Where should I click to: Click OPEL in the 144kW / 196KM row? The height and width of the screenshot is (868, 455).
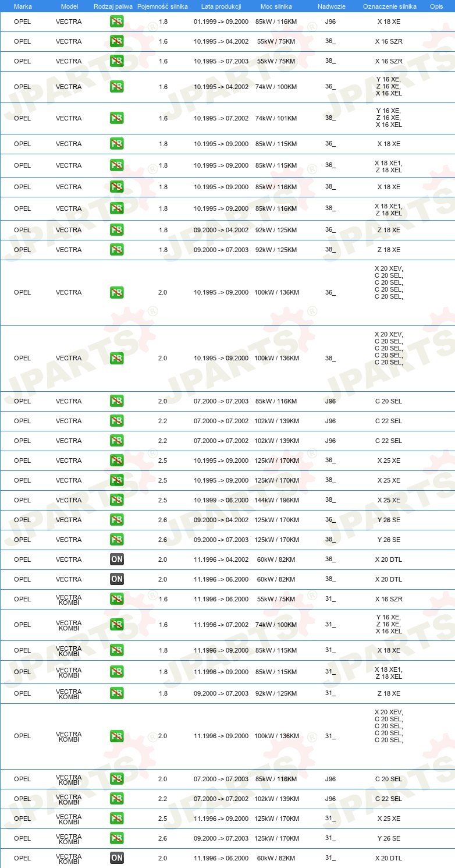point(22,500)
